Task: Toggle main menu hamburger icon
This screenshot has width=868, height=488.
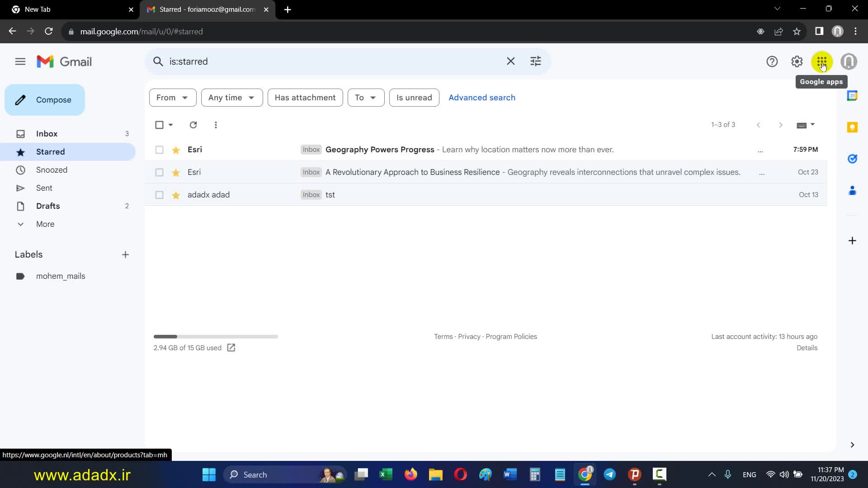Action: [x=20, y=61]
